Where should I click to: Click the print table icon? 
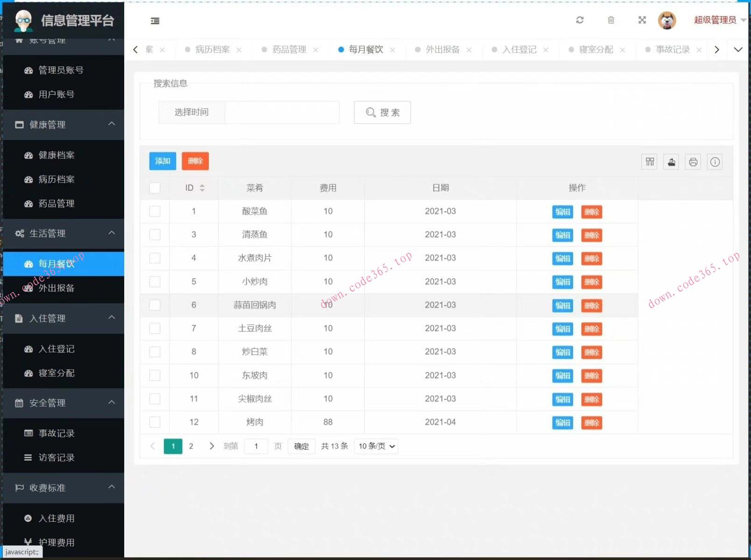click(x=693, y=161)
